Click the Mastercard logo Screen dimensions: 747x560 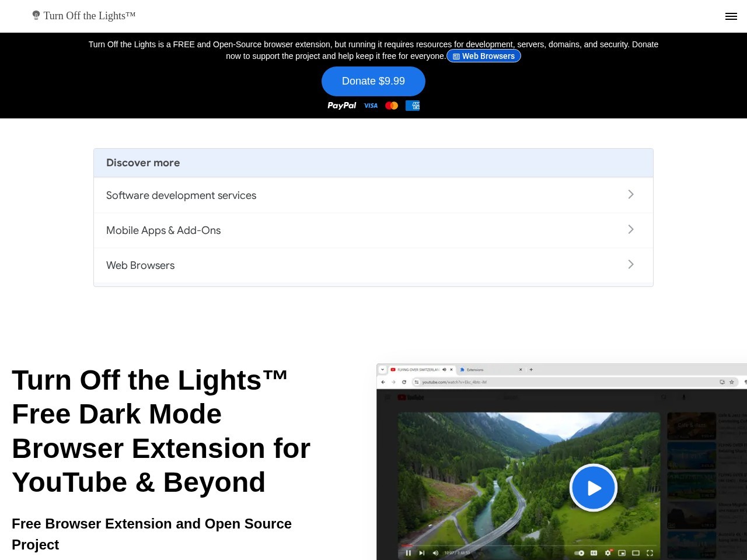392,106
